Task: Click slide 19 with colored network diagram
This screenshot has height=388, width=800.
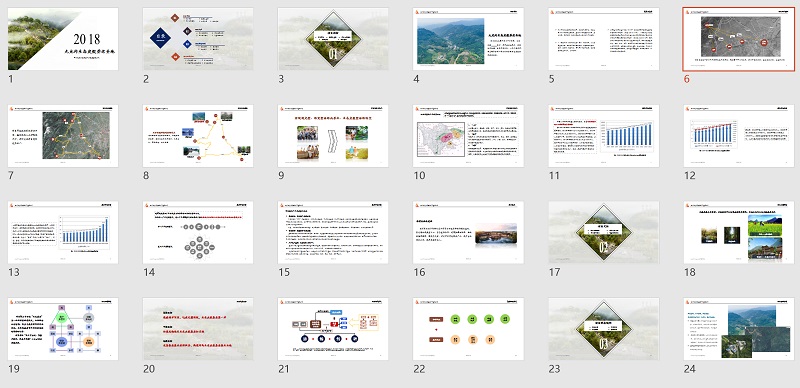Action: pyautogui.click(x=63, y=329)
